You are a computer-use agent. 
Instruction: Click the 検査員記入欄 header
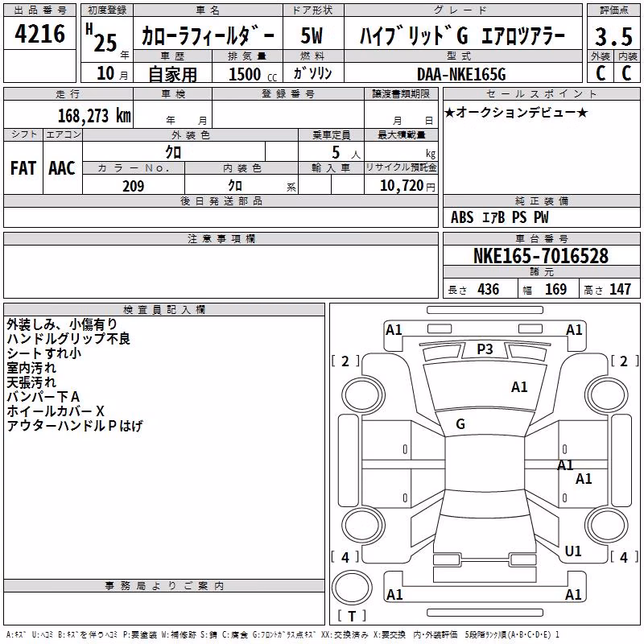(x=164, y=310)
